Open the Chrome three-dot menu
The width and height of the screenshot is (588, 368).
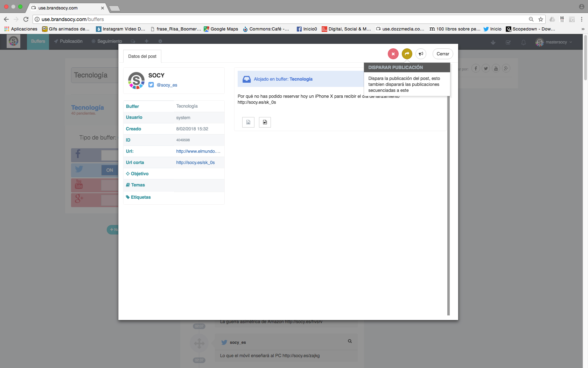tap(582, 19)
